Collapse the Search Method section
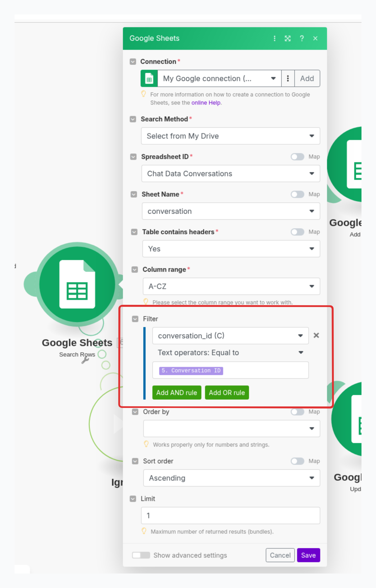376x588 pixels. (133, 119)
